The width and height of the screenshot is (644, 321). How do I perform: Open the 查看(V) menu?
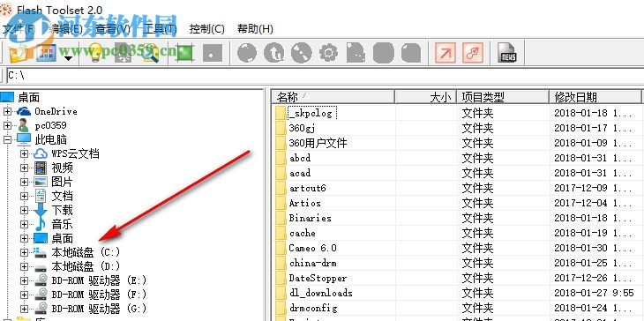113,29
